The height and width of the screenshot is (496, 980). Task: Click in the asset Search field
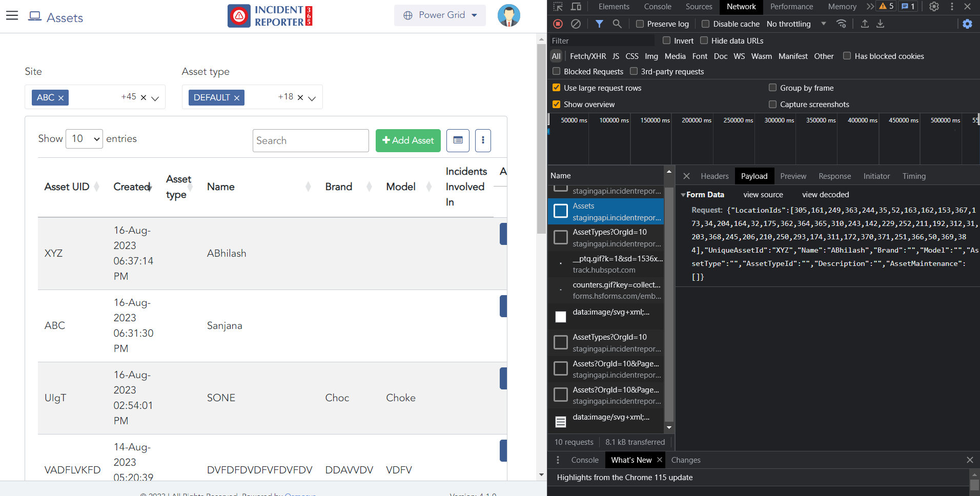[311, 140]
